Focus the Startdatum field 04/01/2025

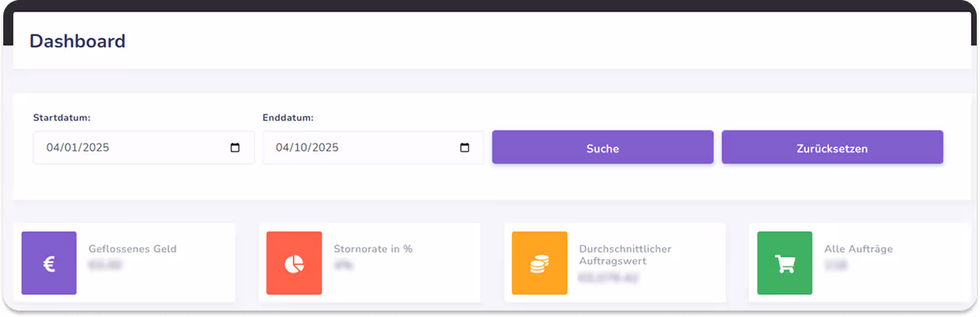tap(143, 147)
